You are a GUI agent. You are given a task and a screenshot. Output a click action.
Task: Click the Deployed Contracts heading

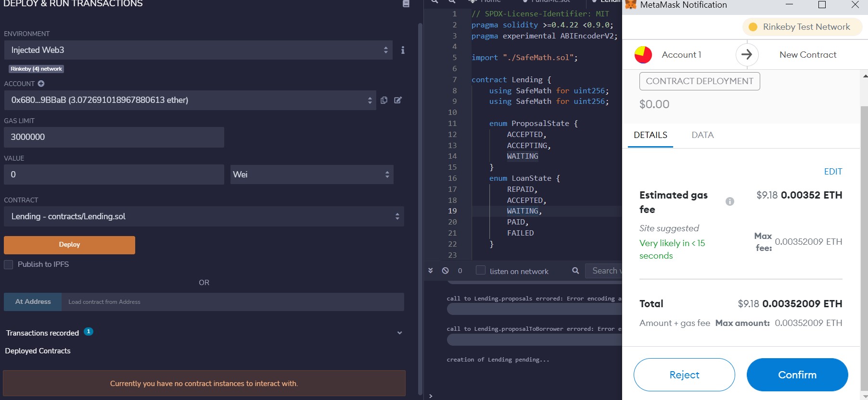(x=38, y=351)
